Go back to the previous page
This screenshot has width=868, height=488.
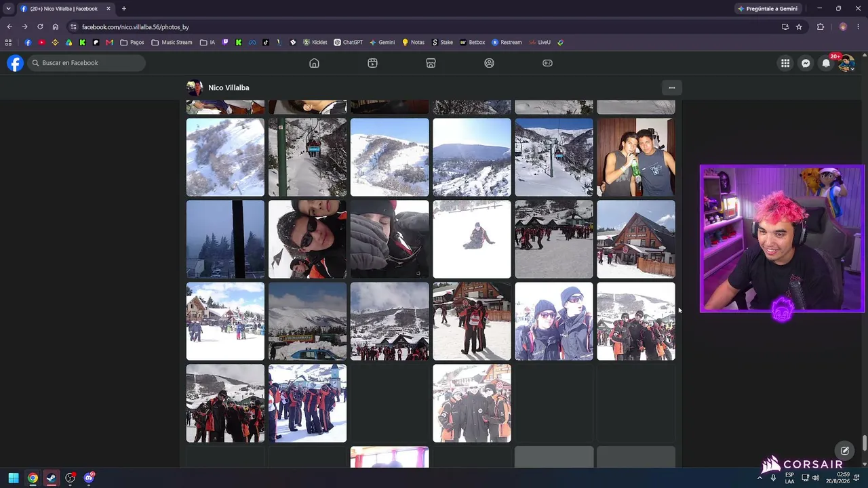pyautogui.click(x=9, y=27)
